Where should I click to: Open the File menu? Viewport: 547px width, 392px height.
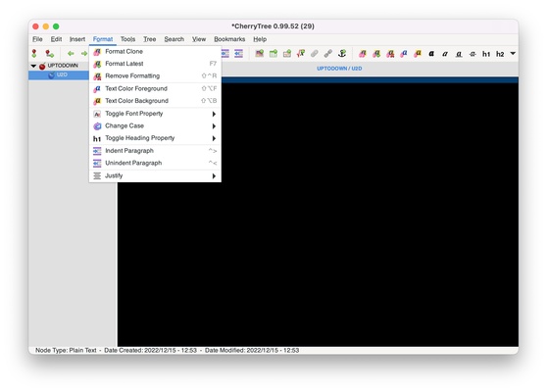[37, 39]
